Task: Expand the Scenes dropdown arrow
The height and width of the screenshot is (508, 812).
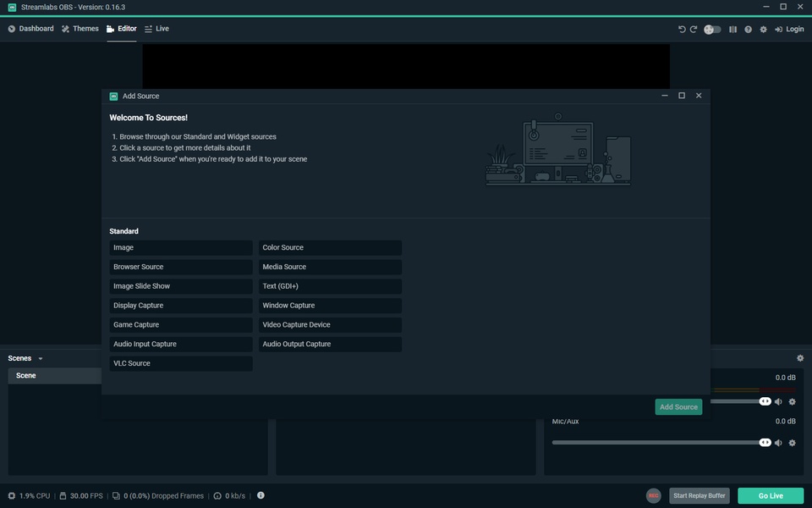Action: point(41,359)
